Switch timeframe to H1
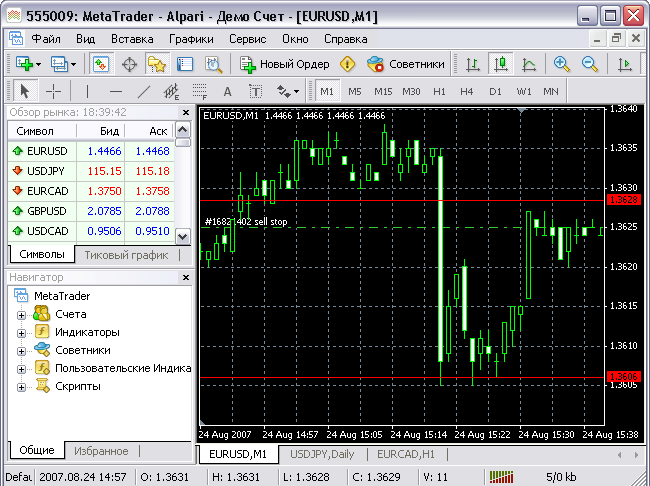This screenshot has height=486, width=650. coord(439,91)
